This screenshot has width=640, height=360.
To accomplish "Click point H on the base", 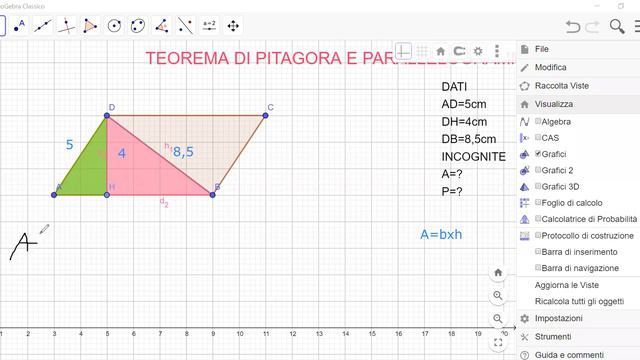I will point(107,195).
